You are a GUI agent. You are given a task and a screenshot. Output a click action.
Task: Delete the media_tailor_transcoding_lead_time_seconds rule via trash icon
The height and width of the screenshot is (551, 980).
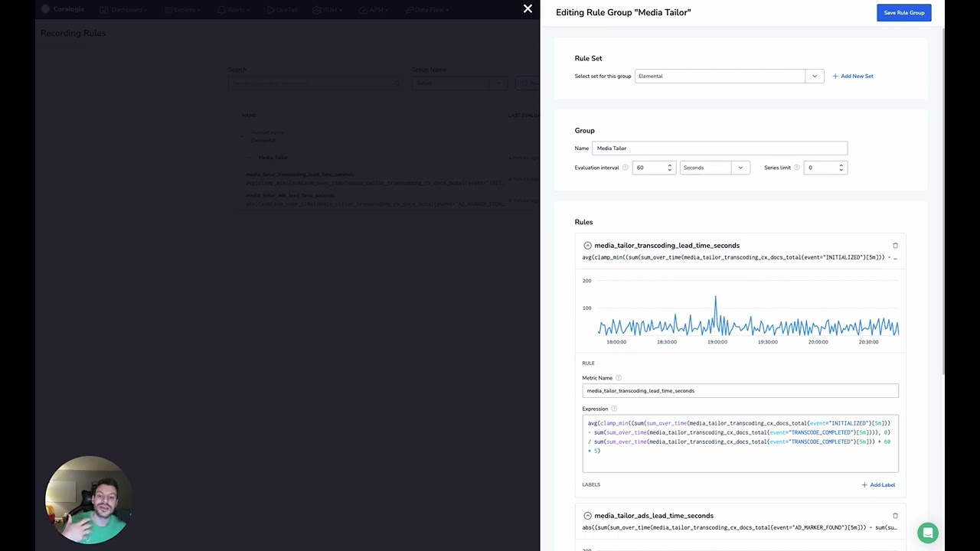(895, 246)
